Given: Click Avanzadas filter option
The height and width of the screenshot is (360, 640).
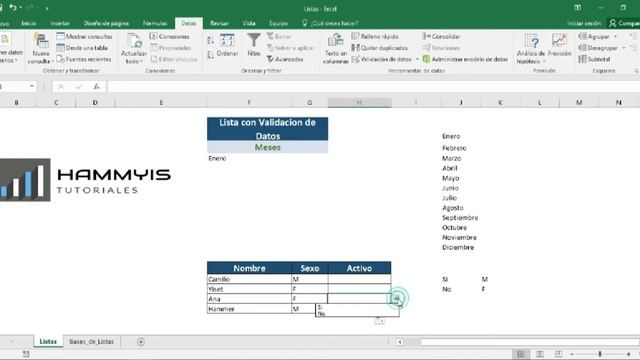Looking at the screenshot, I should coord(285,59).
